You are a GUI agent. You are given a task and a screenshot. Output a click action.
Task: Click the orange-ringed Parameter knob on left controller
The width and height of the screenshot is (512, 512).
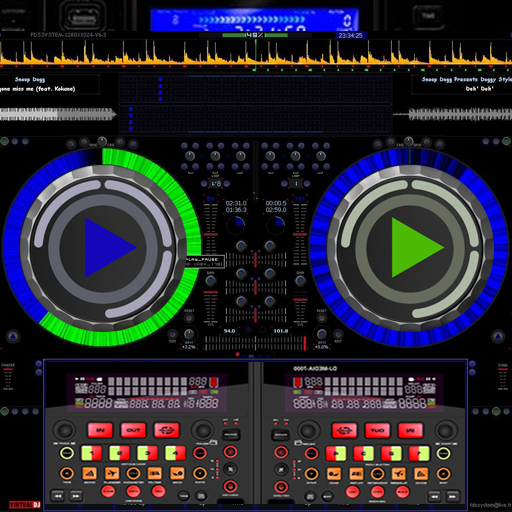[133, 473]
